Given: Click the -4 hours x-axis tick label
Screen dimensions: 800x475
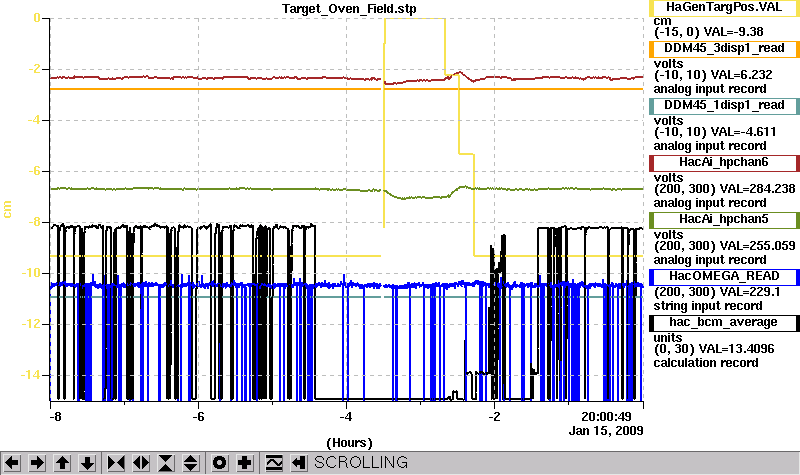Looking at the screenshot, I should point(346,417).
